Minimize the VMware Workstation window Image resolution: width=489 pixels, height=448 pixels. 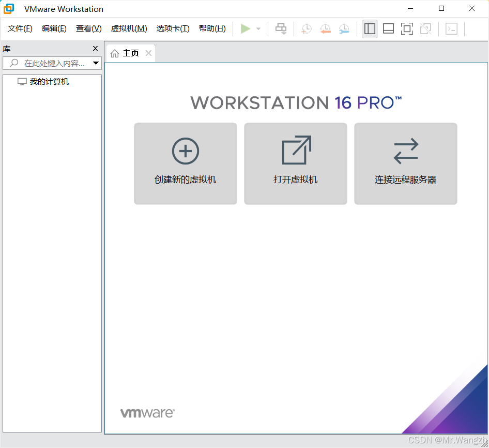[x=410, y=9]
